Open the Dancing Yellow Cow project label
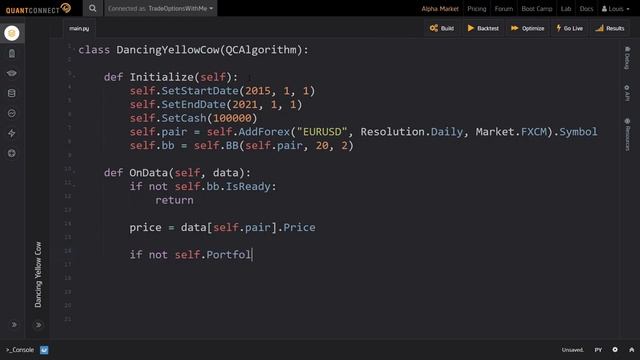The image size is (640, 360). (38, 275)
